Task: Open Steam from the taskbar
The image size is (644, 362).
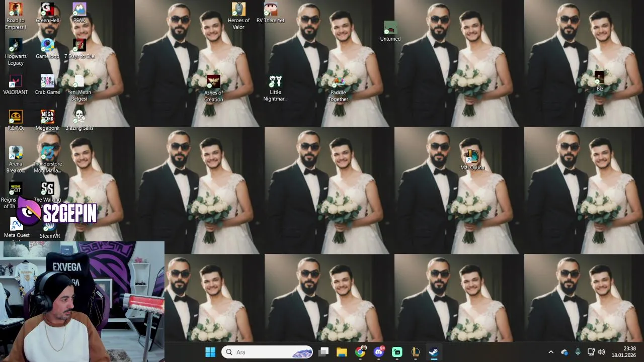Action: pos(434,352)
